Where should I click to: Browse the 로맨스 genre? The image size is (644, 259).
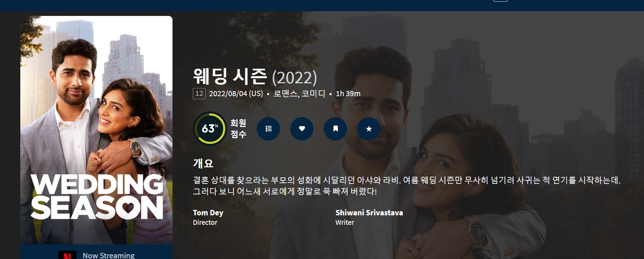click(285, 93)
